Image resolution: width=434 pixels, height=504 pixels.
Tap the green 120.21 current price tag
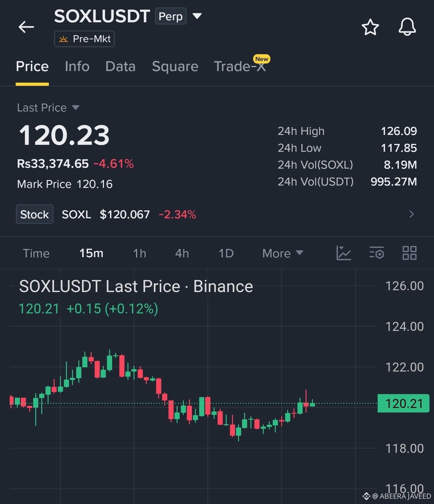coord(404,403)
